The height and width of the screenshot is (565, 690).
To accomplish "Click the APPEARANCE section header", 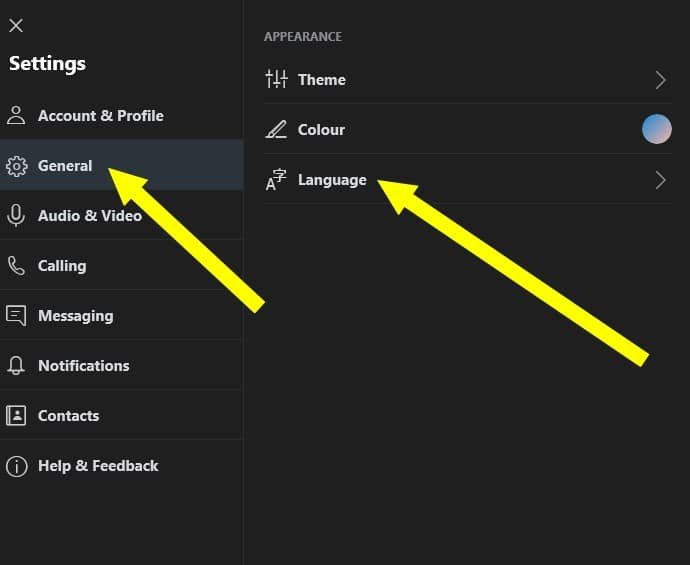I will [x=303, y=37].
